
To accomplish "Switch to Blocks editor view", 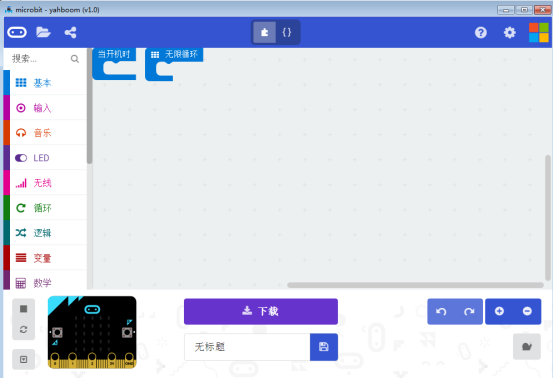I will click(x=264, y=32).
